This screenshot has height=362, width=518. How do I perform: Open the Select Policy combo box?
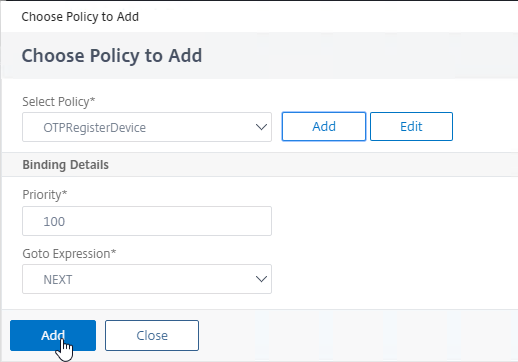147,127
